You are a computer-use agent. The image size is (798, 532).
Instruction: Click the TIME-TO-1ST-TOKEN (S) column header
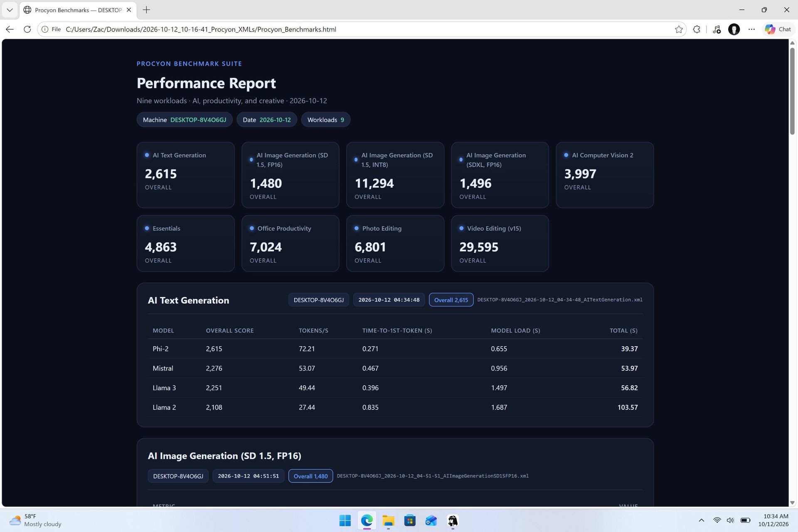coord(397,330)
